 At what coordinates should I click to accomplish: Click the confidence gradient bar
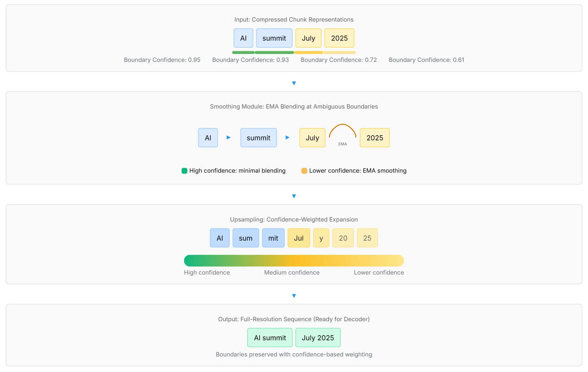coord(294,261)
